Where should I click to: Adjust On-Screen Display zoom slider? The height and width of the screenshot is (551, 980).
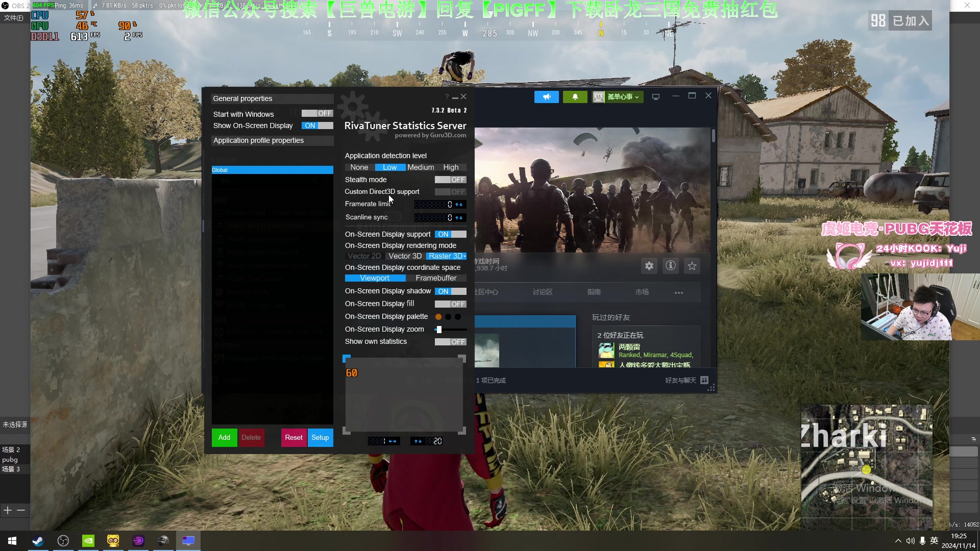(x=439, y=330)
